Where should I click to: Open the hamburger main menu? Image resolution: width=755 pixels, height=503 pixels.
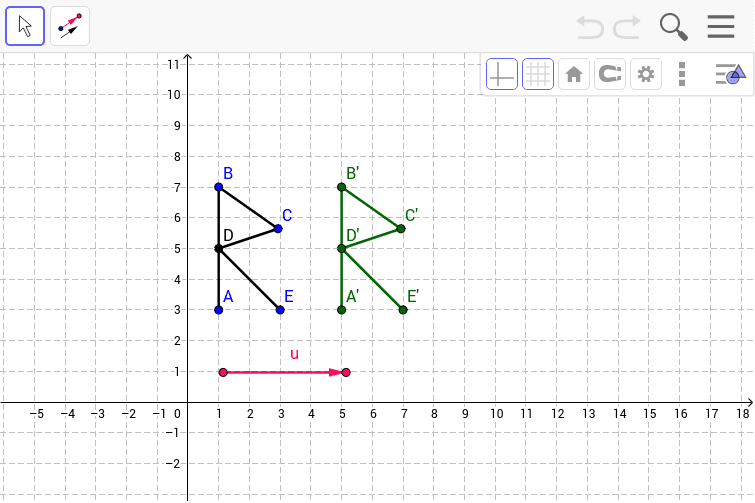point(721,26)
